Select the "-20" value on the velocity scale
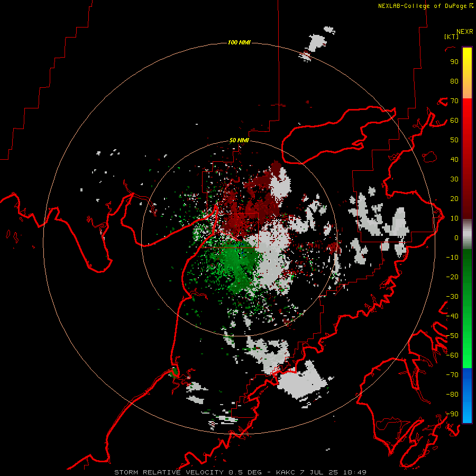This screenshot has width=476, height=476. (452, 277)
